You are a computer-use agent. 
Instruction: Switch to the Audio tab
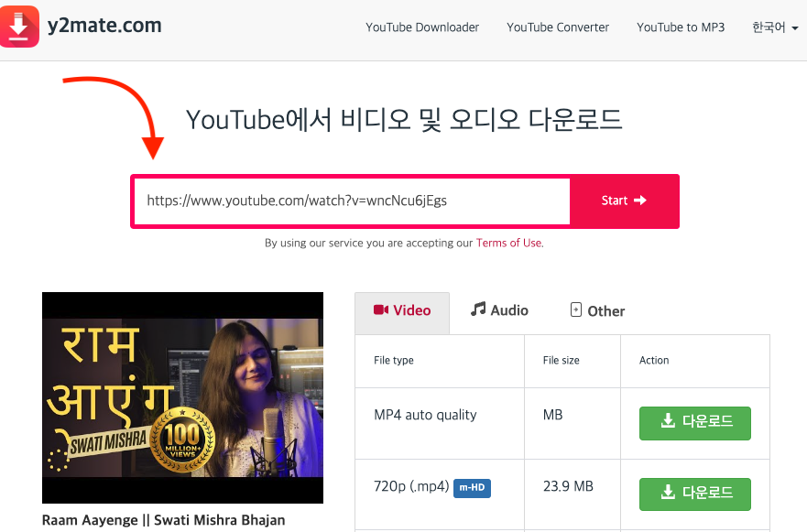pos(499,310)
